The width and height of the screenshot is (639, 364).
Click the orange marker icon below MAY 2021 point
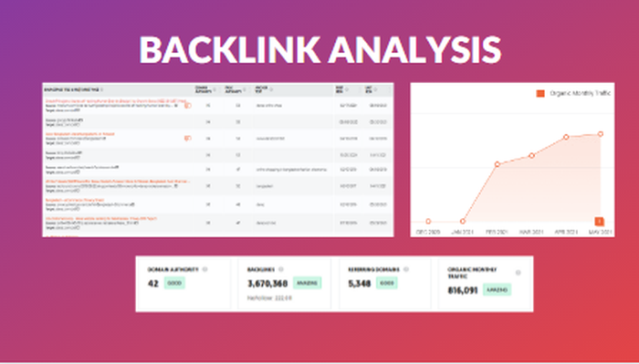click(599, 222)
